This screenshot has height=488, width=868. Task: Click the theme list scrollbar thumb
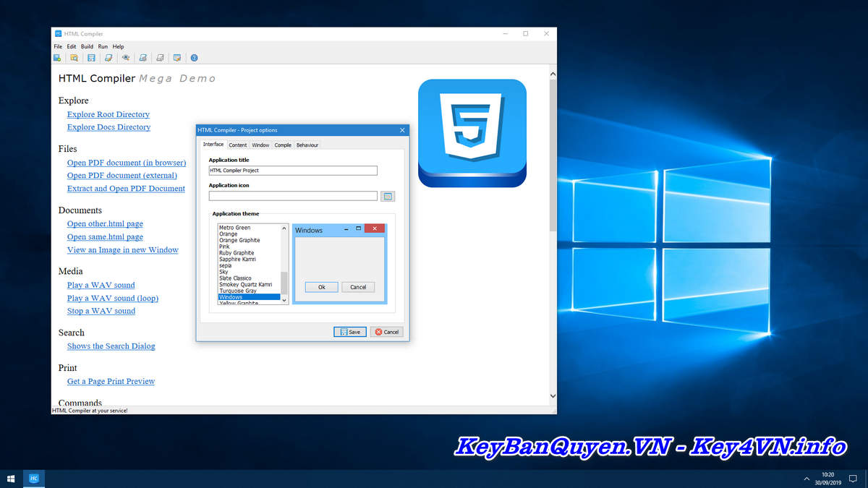284,282
